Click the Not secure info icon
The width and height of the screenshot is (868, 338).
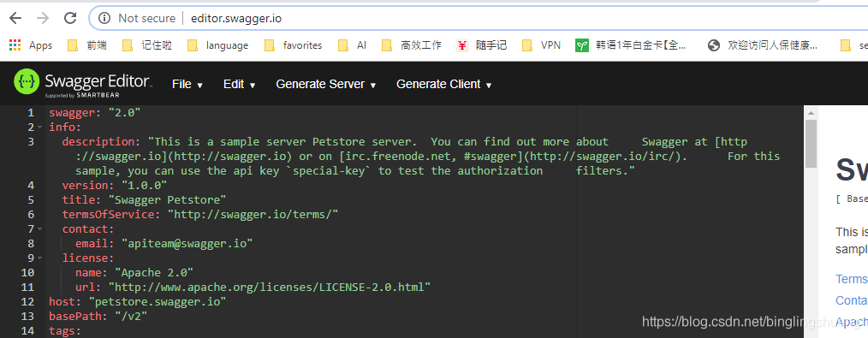coord(104,18)
